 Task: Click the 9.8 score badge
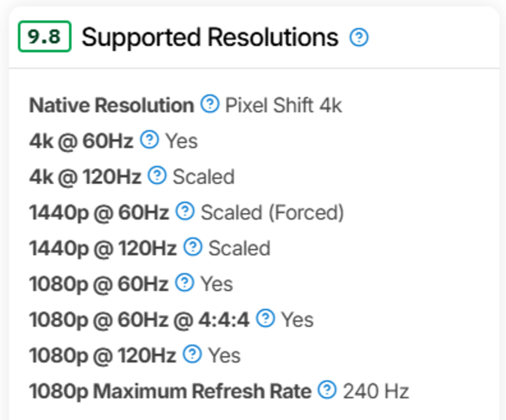pos(45,37)
